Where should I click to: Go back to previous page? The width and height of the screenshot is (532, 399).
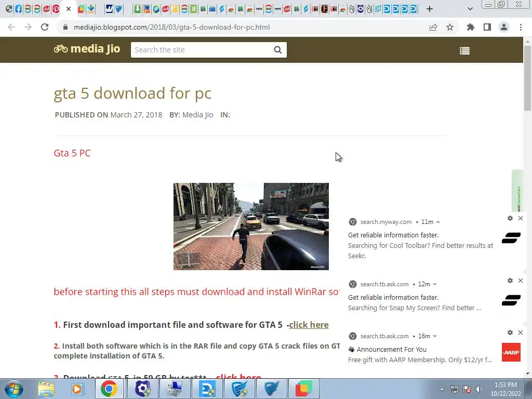click(11, 27)
